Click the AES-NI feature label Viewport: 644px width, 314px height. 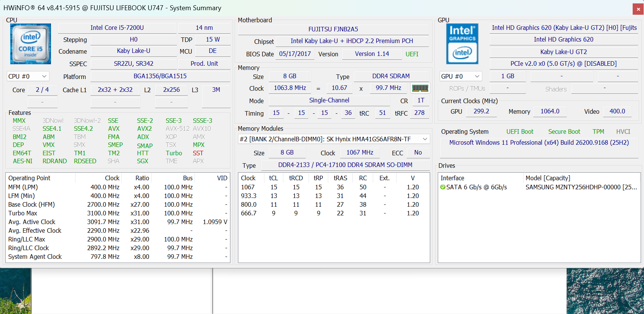tap(23, 161)
